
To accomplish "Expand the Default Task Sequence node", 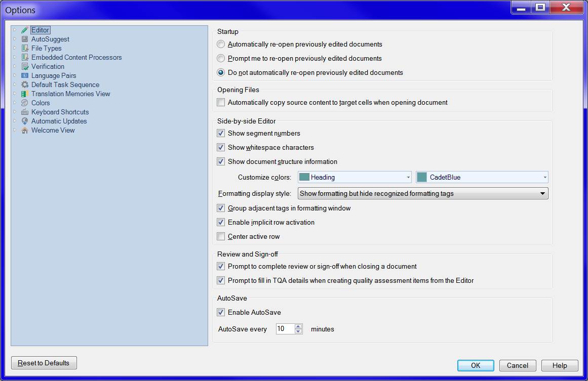I will 15,84.
